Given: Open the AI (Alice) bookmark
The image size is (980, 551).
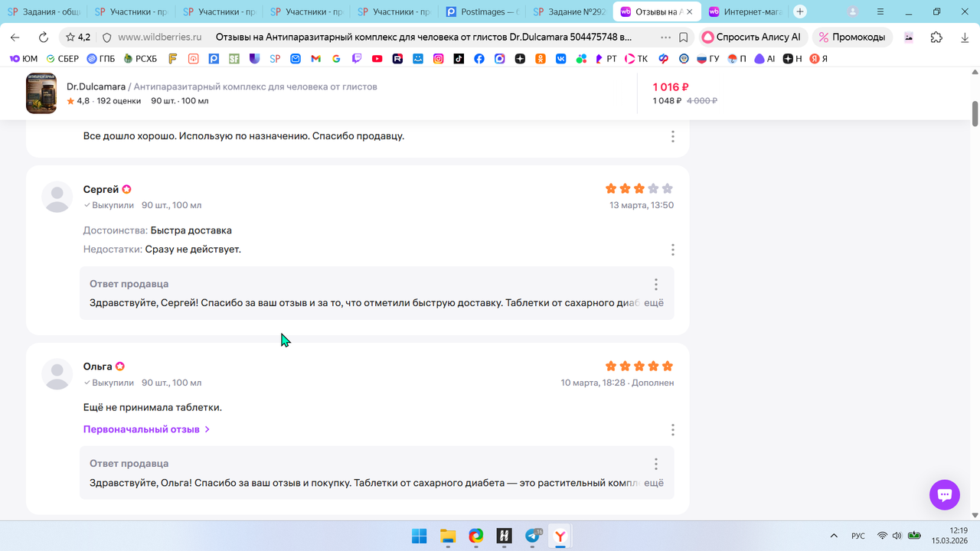Looking at the screenshot, I should [764, 58].
